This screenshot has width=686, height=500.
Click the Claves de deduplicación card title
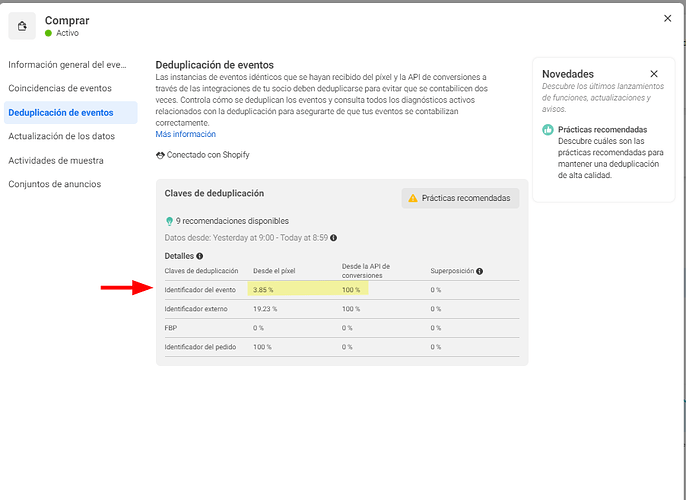click(214, 193)
